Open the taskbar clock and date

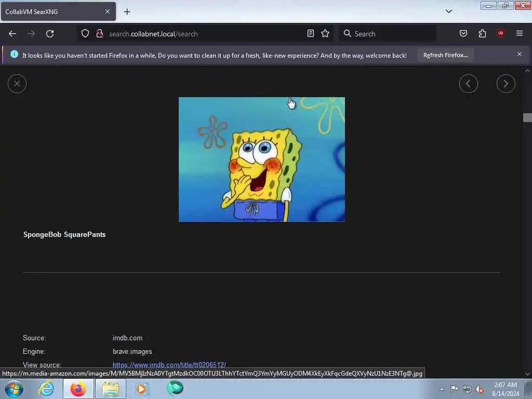pos(505,389)
